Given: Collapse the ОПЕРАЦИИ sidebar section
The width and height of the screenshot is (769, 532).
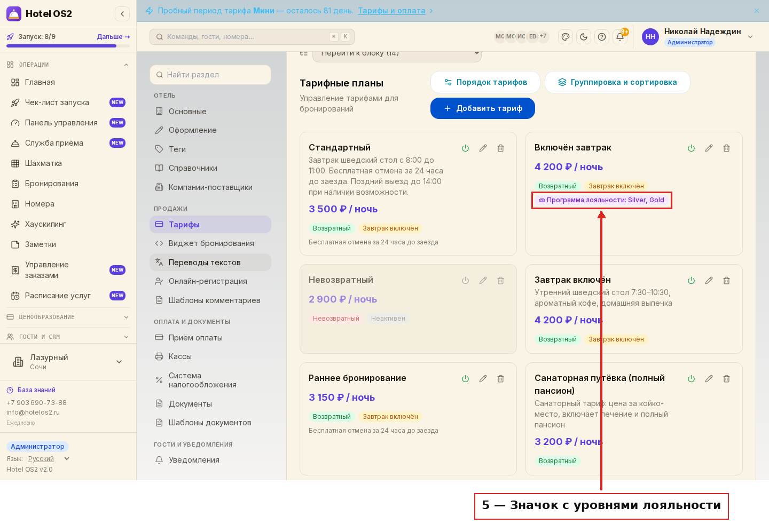Looking at the screenshot, I should [68, 65].
